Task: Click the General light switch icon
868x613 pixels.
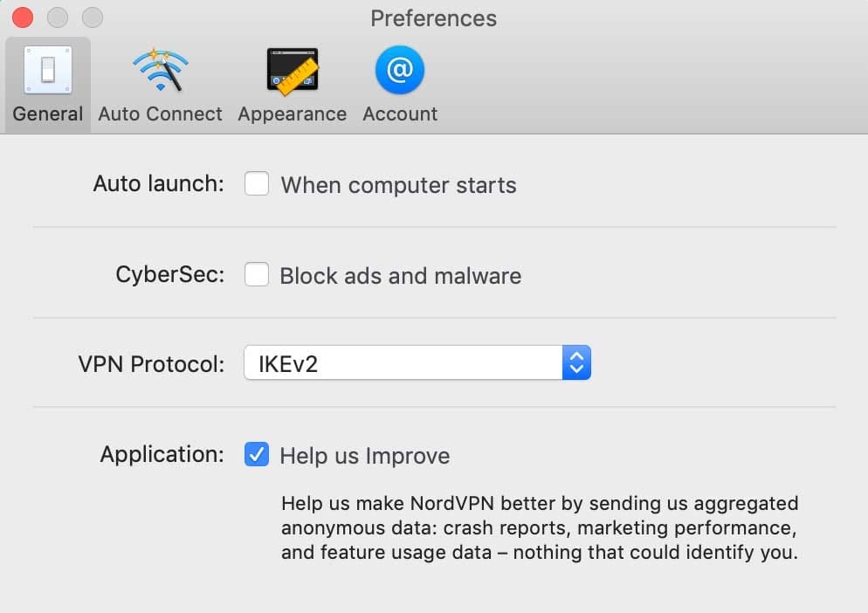Action: 47,71
